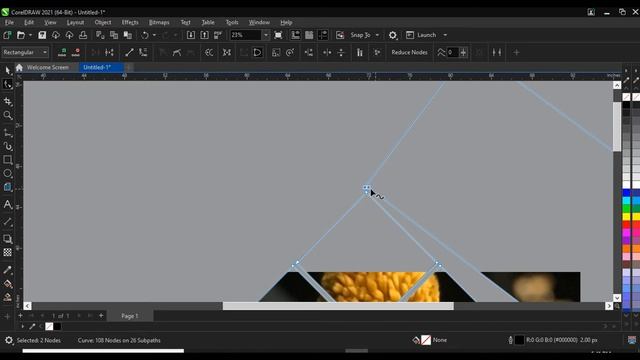Click the Convert to Line icon
Screen dimensions: 640x360
click(129, 52)
